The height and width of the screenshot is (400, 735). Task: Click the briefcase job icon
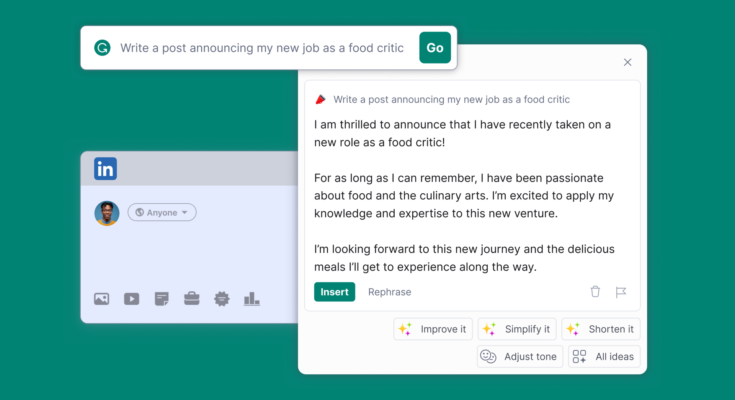pos(192,298)
